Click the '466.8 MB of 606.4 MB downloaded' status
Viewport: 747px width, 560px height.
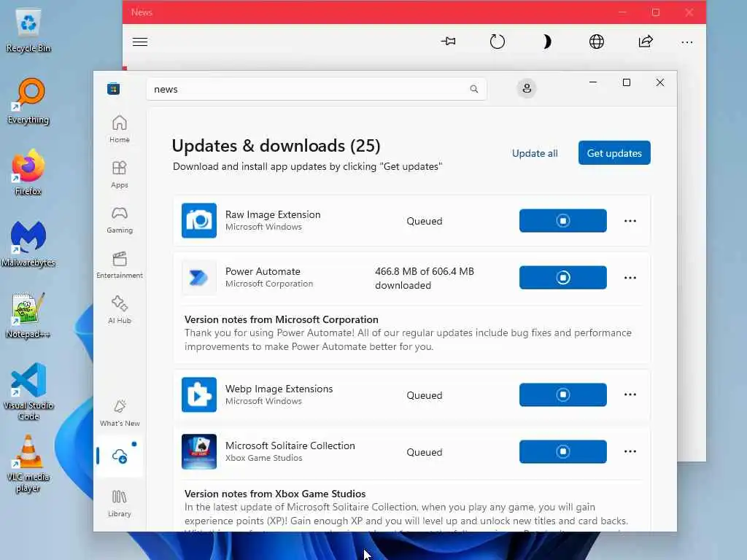tap(425, 278)
